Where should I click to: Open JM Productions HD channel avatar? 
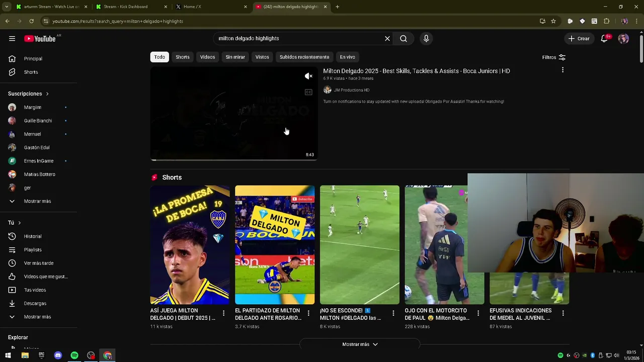tap(327, 90)
